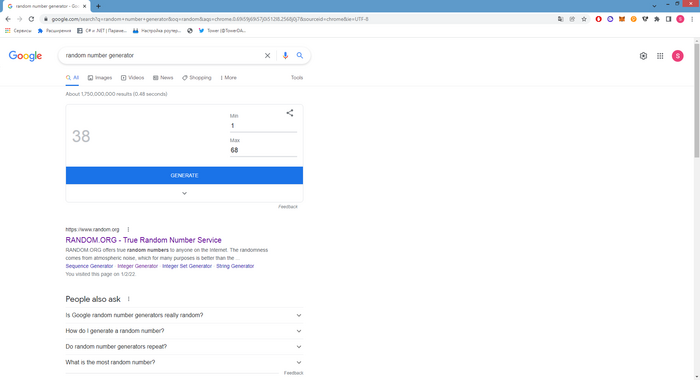The width and height of the screenshot is (700, 380).
Task: Open the orange circle extension icon
Action: tap(633, 19)
